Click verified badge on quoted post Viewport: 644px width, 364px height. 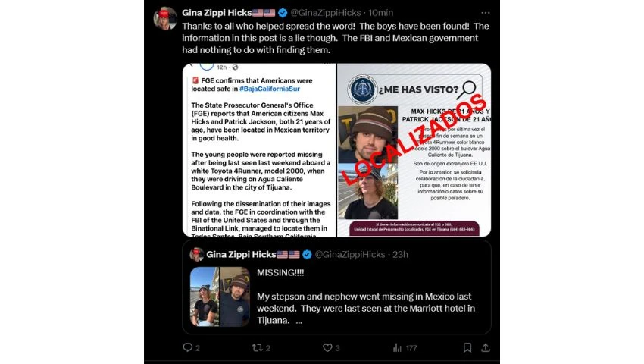coord(307,255)
